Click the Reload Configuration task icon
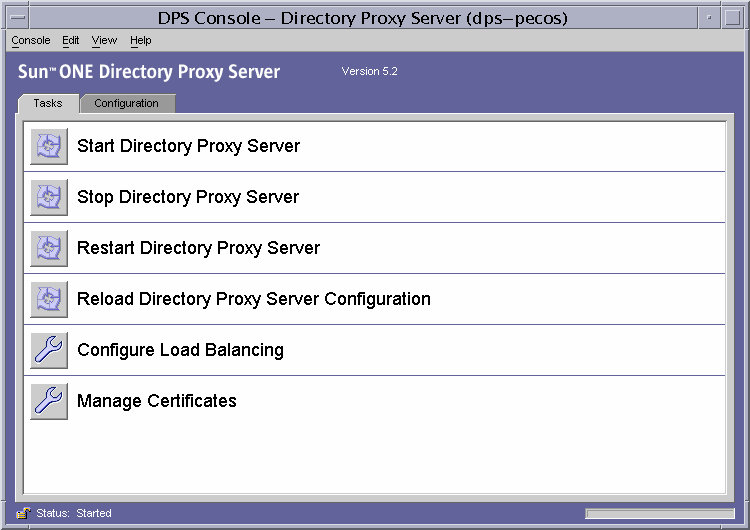 pos(49,299)
